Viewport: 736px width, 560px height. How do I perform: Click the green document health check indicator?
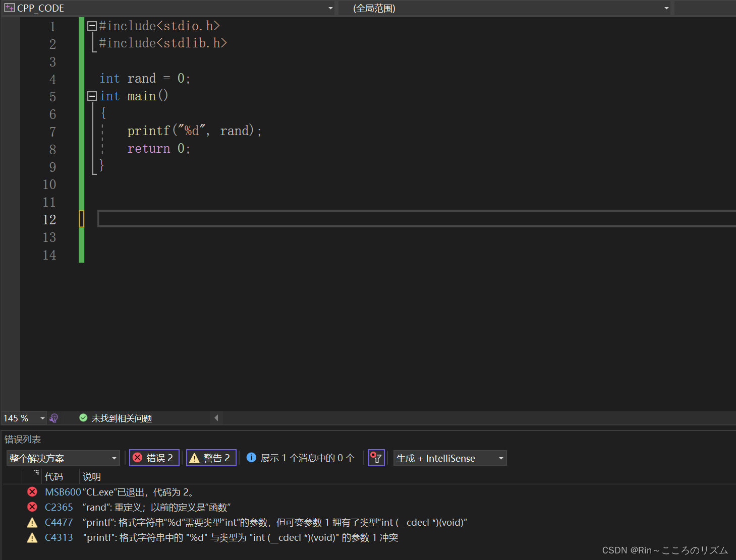point(83,418)
